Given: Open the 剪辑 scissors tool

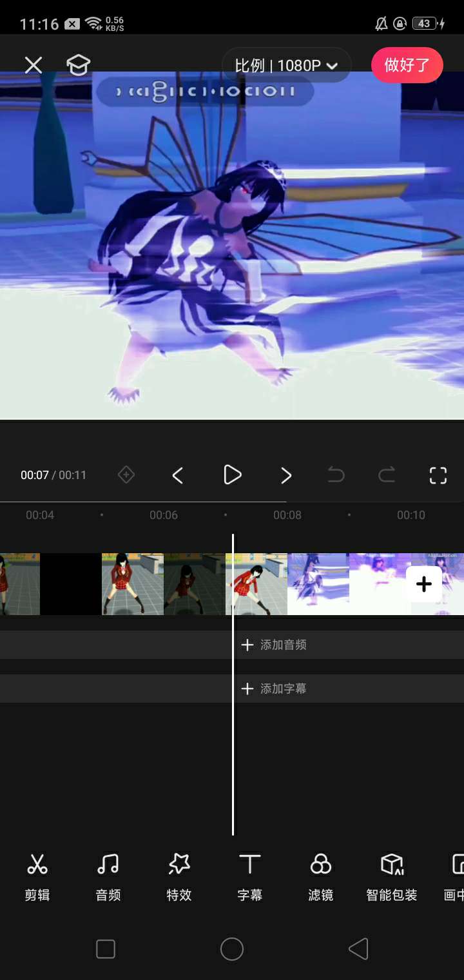Looking at the screenshot, I should [x=37, y=877].
